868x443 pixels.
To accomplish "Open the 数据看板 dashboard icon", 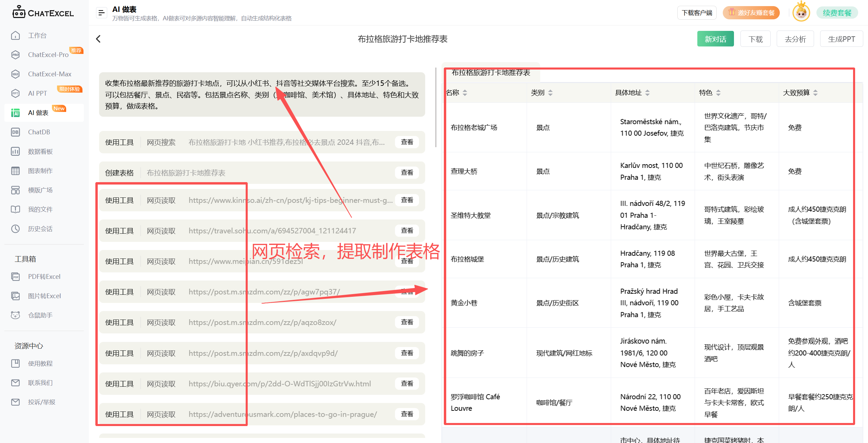I will 16,151.
